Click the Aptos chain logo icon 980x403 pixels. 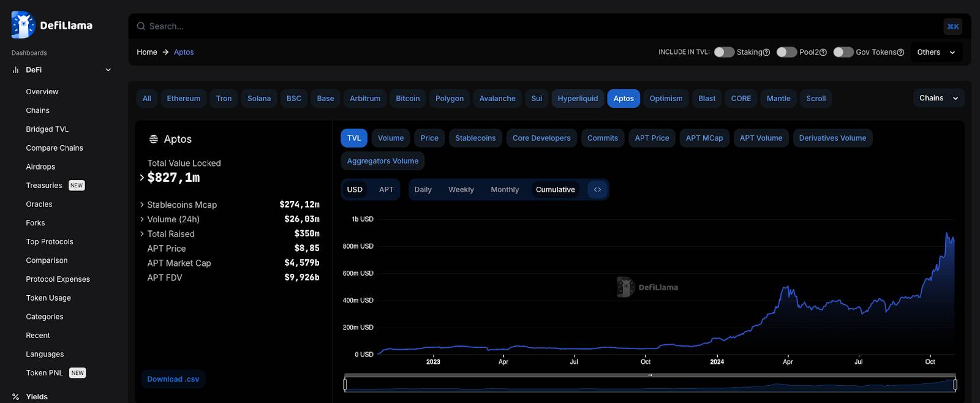(154, 139)
